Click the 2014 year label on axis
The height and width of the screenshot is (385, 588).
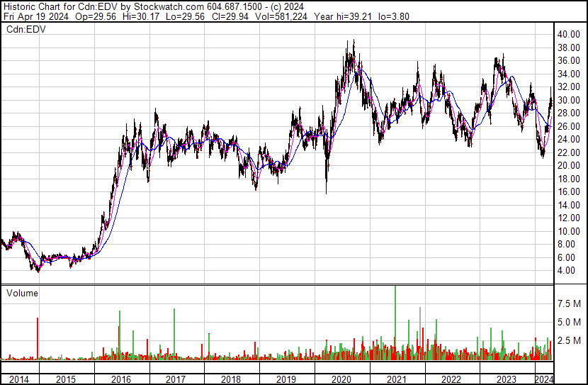(18, 379)
